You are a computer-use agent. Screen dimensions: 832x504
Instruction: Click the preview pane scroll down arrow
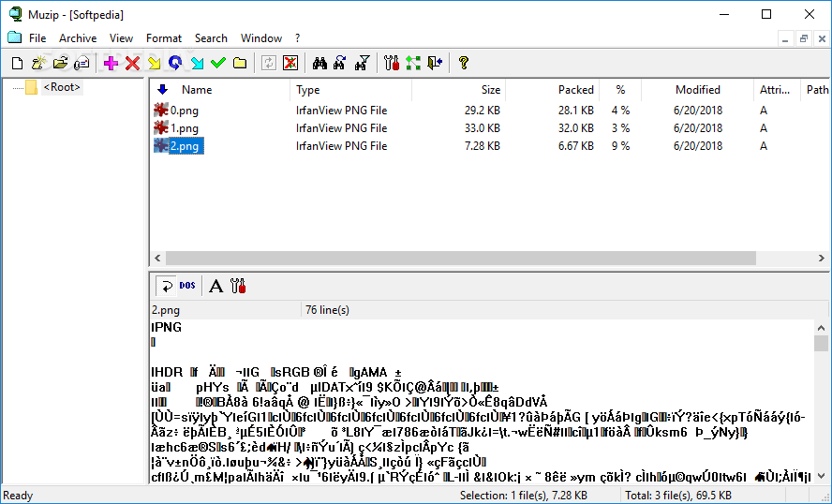pyautogui.click(x=821, y=476)
